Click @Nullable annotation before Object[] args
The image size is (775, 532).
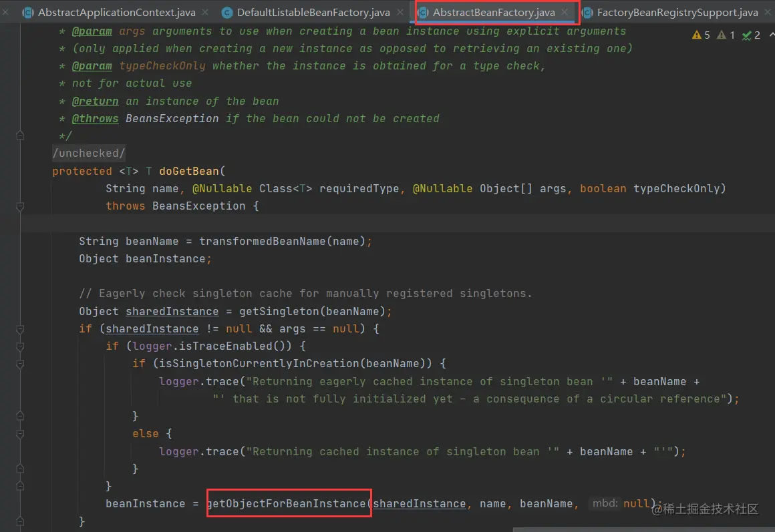[x=442, y=189]
